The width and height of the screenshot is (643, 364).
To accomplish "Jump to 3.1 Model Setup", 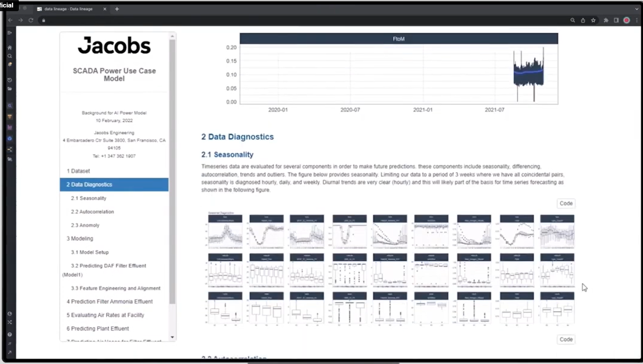I will click(x=90, y=252).
